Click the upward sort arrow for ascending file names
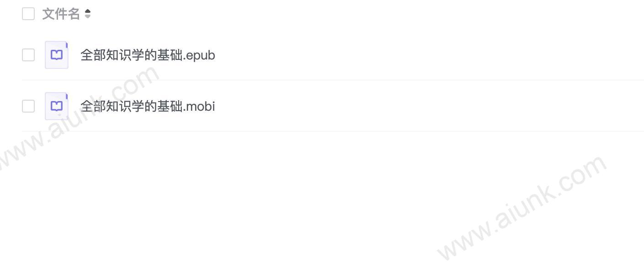This screenshot has height=269, width=644. click(x=88, y=11)
